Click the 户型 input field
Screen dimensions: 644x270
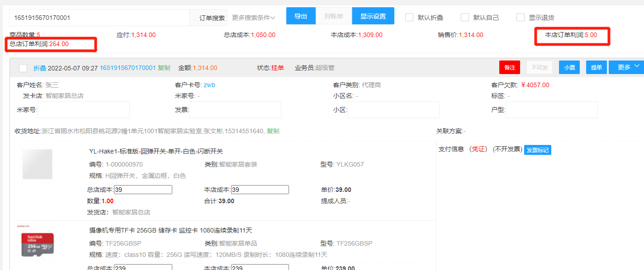coord(552,110)
